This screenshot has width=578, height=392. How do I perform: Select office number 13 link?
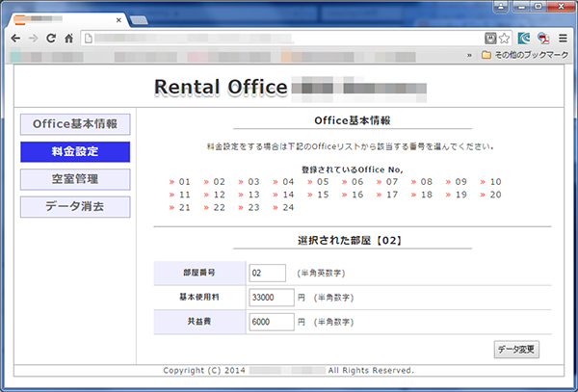click(250, 195)
